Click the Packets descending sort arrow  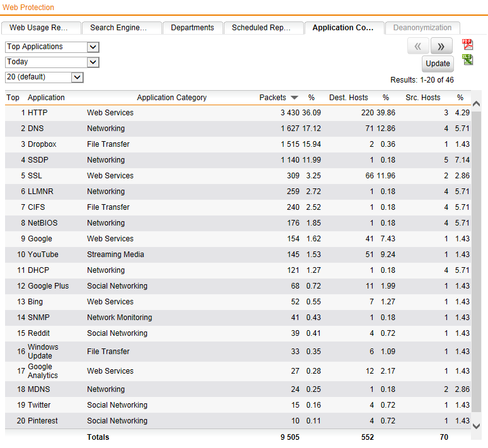294,98
